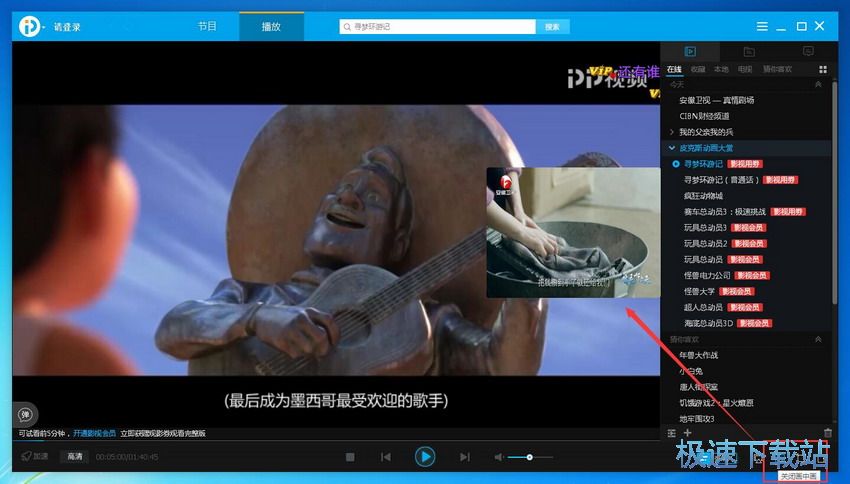Collapse the lower 猜你喜欢 section
Viewport: 850px width, 484px height.
pyautogui.click(x=818, y=339)
